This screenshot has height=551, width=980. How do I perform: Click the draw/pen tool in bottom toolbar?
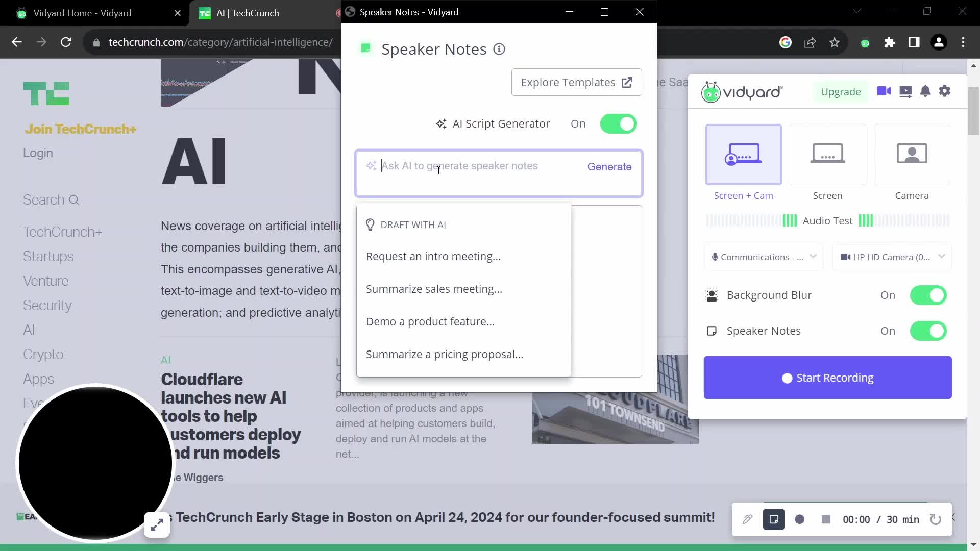tap(747, 520)
